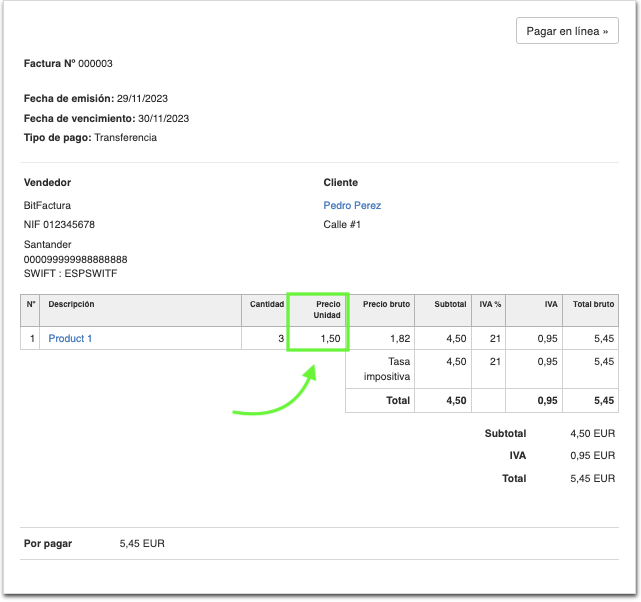Select the gross price value 1,82
This screenshot has height=602, width=641.
pyautogui.click(x=399, y=339)
